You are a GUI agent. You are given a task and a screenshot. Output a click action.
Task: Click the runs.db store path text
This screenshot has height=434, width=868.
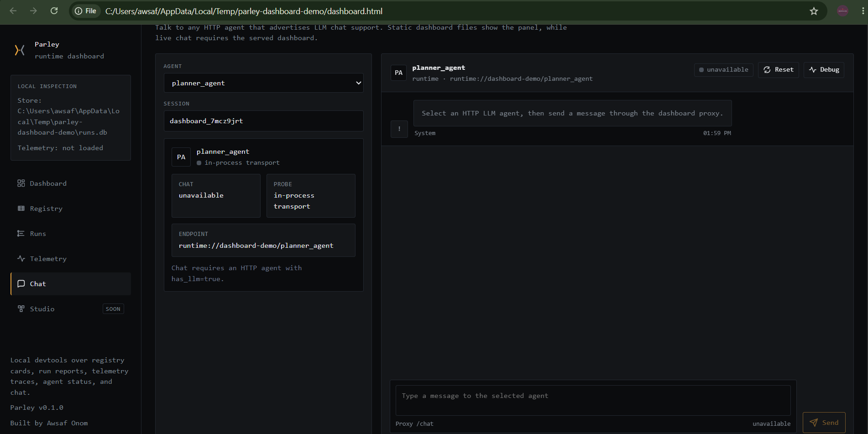click(68, 116)
